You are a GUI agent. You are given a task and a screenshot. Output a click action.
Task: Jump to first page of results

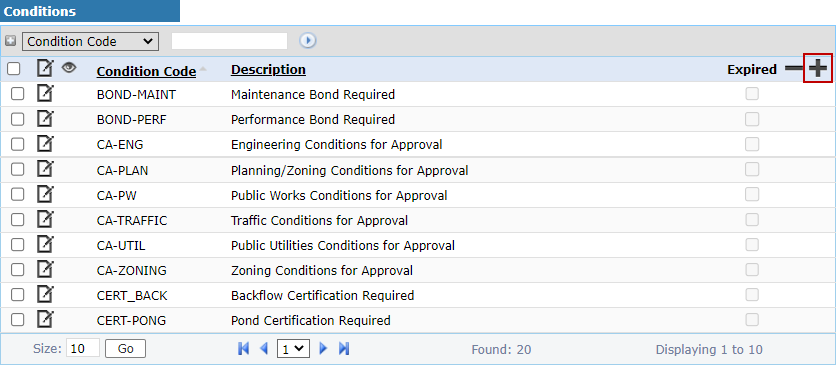coord(243,349)
